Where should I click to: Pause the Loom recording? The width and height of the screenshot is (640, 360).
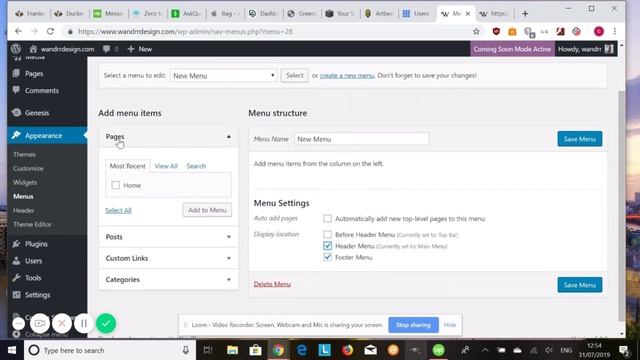[84, 324]
